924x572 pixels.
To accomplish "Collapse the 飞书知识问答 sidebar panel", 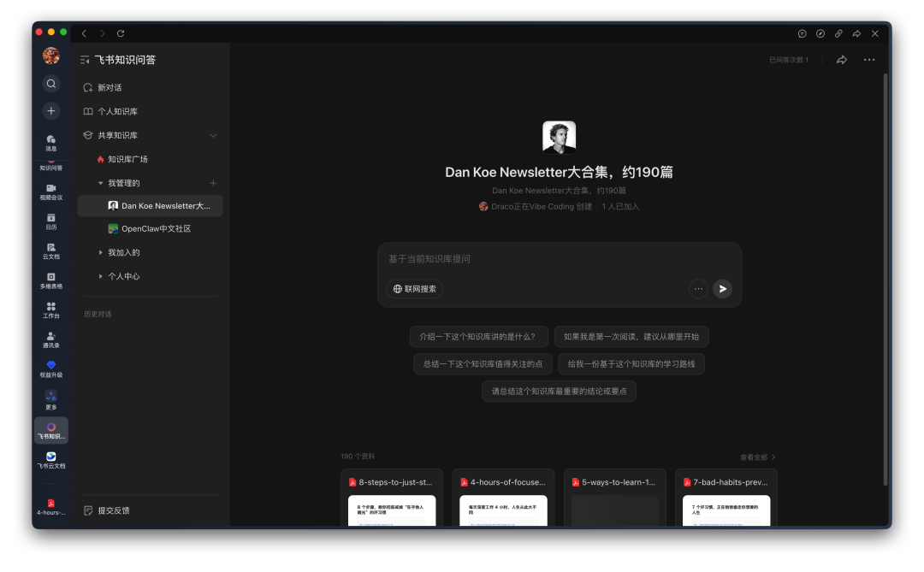I will tap(85, 60).
